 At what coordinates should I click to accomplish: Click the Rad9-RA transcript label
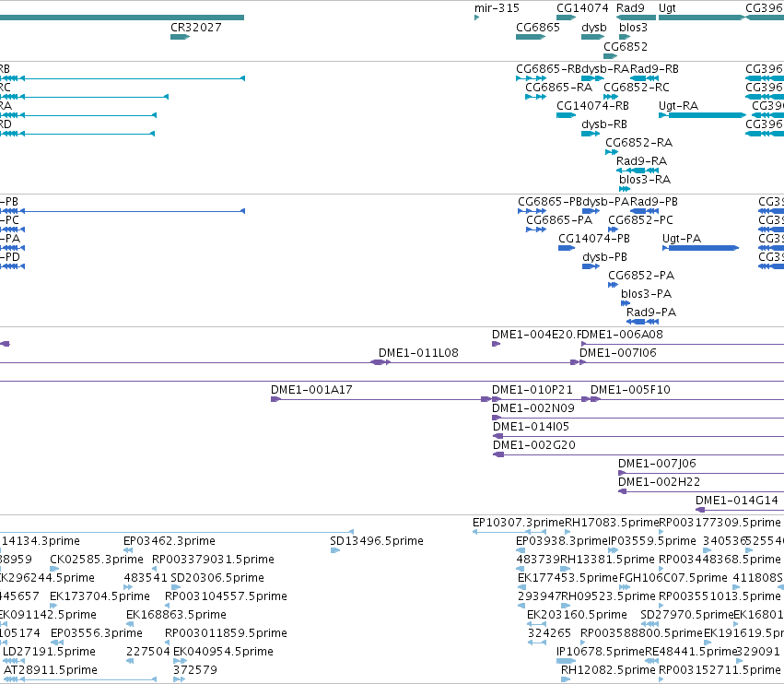(x=641, y=161)
